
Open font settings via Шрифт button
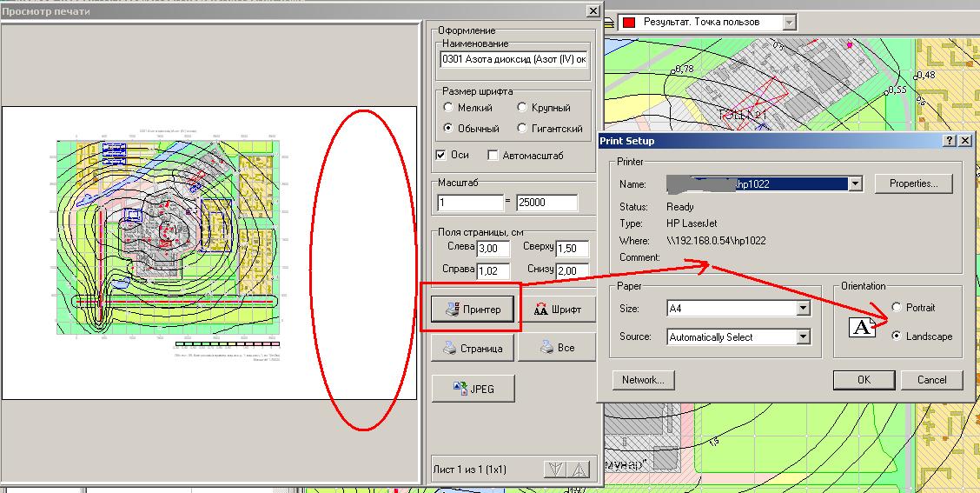560,309
